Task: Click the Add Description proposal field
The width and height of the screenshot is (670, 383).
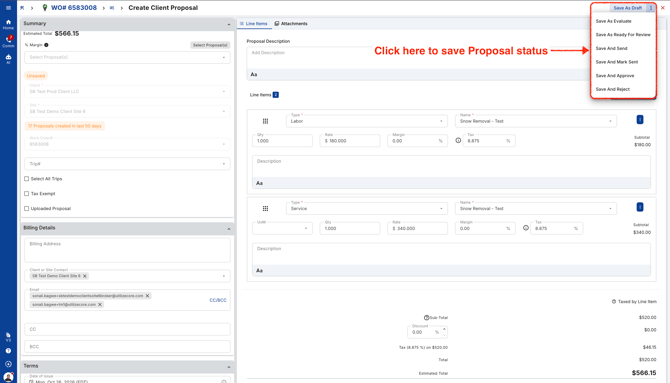Action: click(417, 58)
